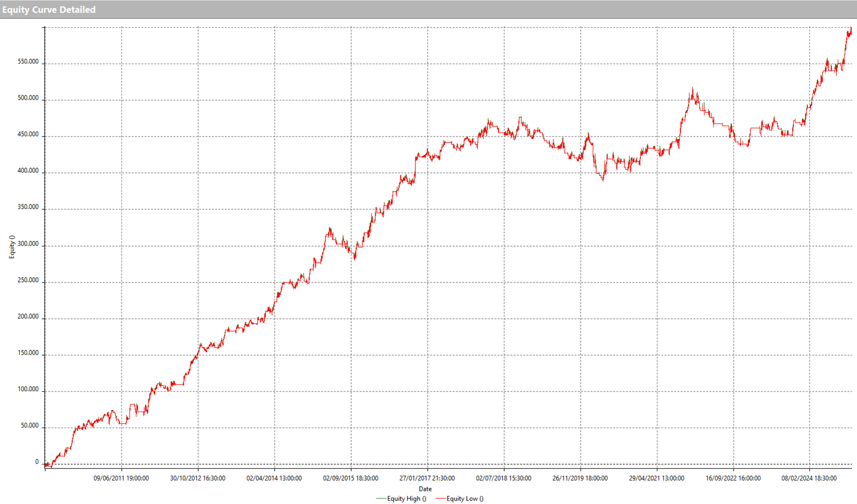This screenshot has height=504, width=857.
Task: Click the 0 baseline label on the y-axis
Action: point(36,461)
